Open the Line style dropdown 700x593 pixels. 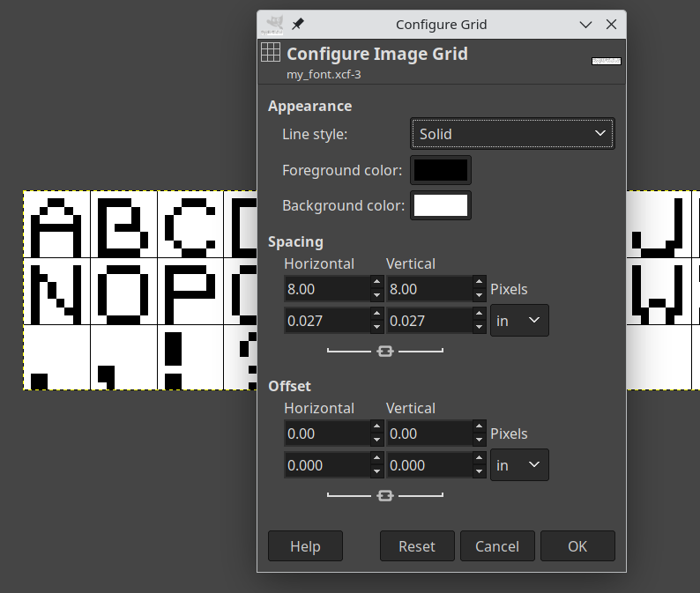pyautogui.click(x=512, y=134)
